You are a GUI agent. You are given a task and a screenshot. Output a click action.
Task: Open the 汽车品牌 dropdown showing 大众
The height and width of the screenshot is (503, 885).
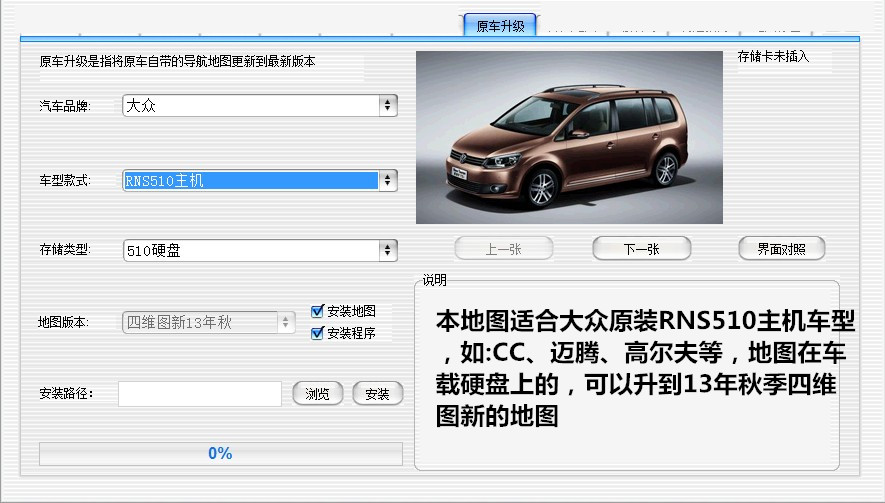pos(260,106)
